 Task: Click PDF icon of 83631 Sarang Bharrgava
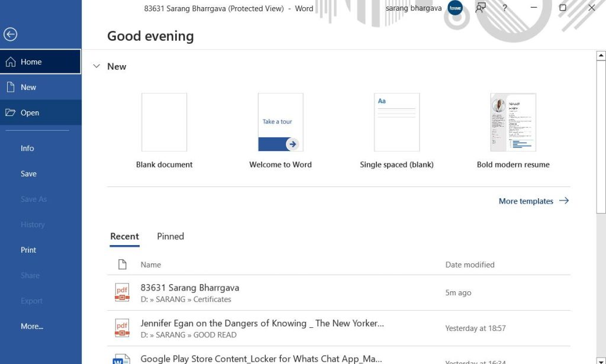tap(122, 292)
